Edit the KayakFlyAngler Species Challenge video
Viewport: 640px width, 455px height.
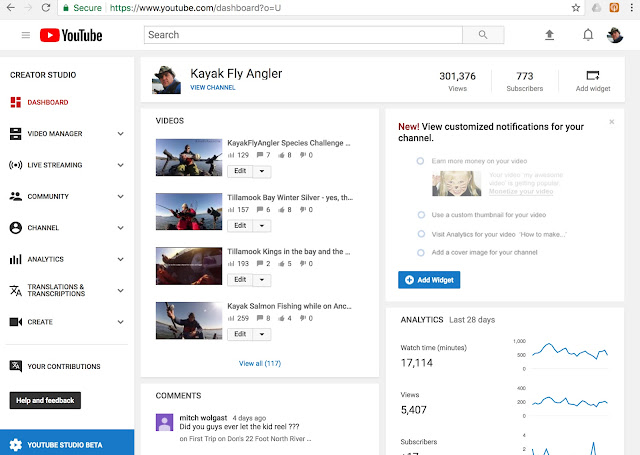pos(240,171)
